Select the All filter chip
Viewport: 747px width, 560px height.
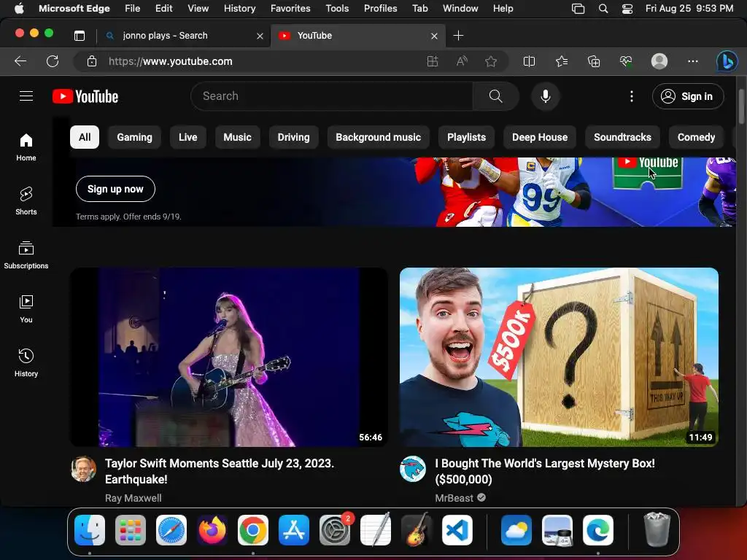(85, 137)
